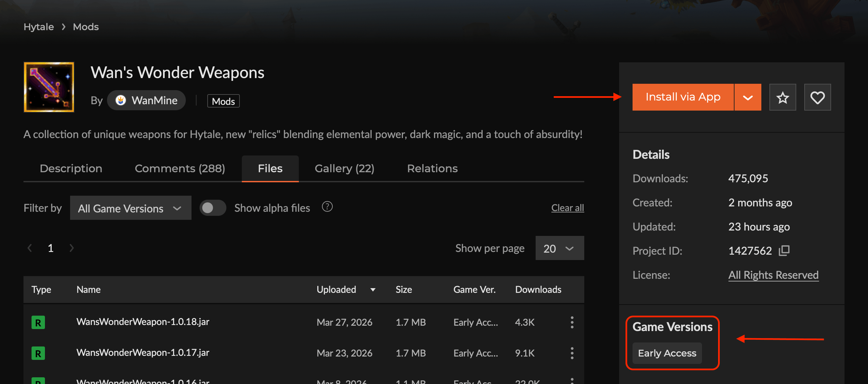Open the All Game Versions filter dropdown

click(130, 208)
